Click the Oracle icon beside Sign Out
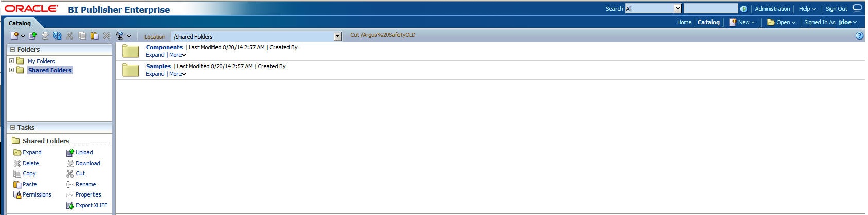 click(857, 8)
